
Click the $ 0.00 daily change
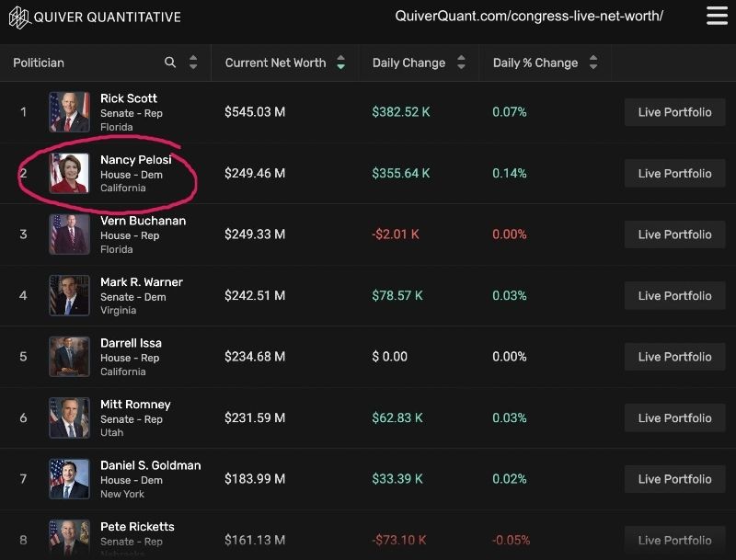[x=389, y=357]
